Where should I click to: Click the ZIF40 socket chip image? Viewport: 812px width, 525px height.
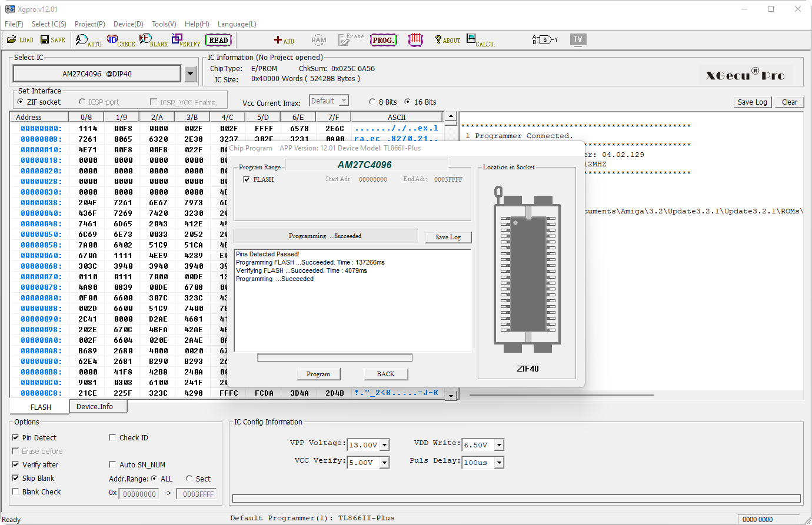click(x=527, y=269)
